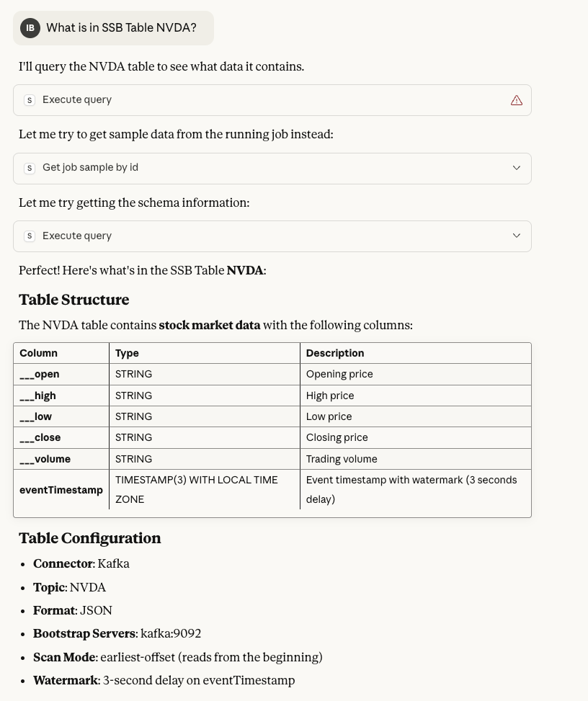Select the eventTimestamp row in the table
588x701 pixels.
(61, 490)
